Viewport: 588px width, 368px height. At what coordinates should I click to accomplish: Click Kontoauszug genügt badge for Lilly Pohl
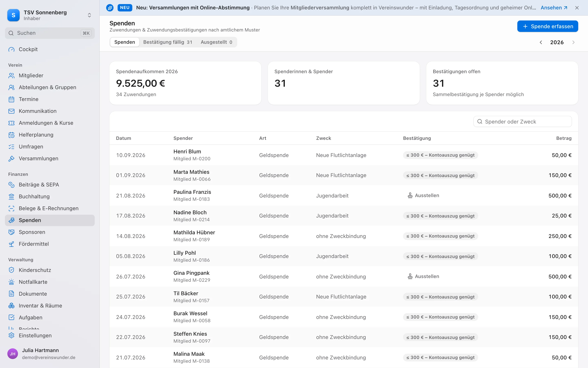point(440,256)
